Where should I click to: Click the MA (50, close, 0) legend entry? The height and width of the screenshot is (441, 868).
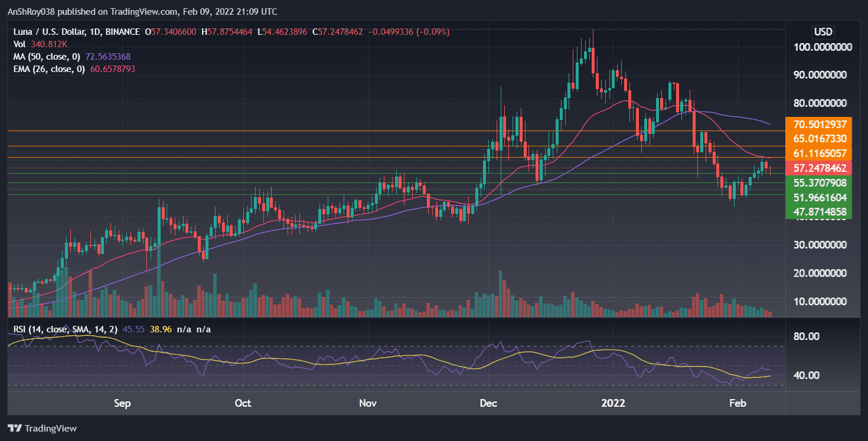click(46, 56)
